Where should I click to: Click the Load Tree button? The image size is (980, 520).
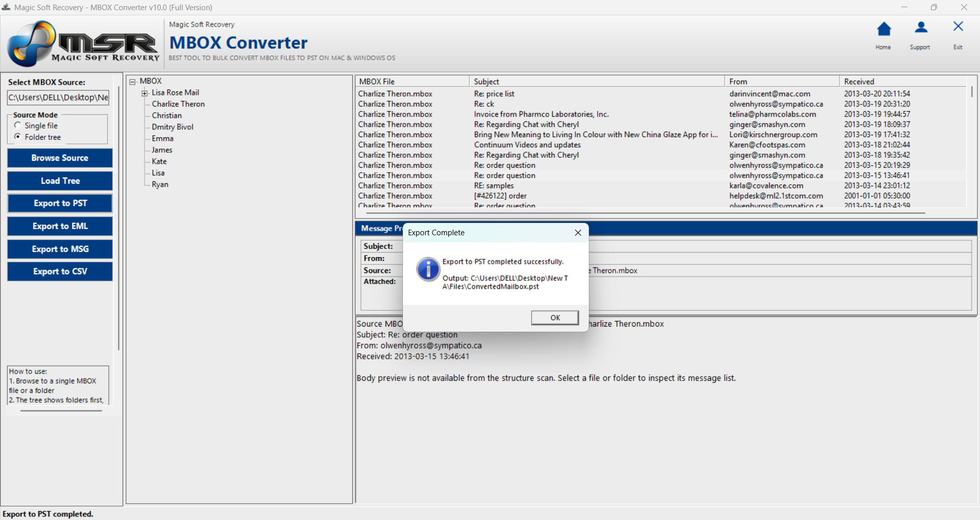coord(60,181)
